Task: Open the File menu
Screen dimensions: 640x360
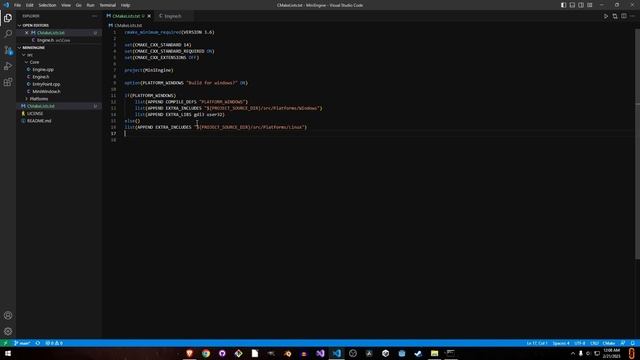Action: click(17, 5)
